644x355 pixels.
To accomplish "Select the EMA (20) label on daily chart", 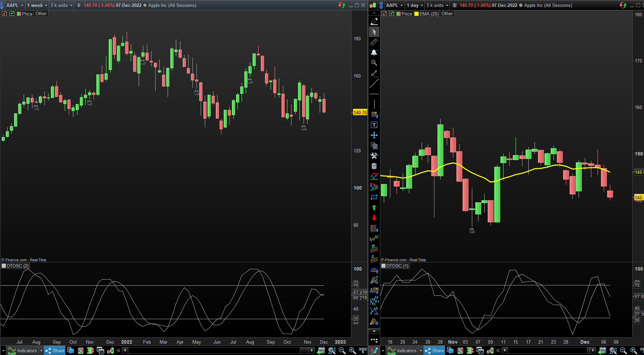I will (429, 14).
